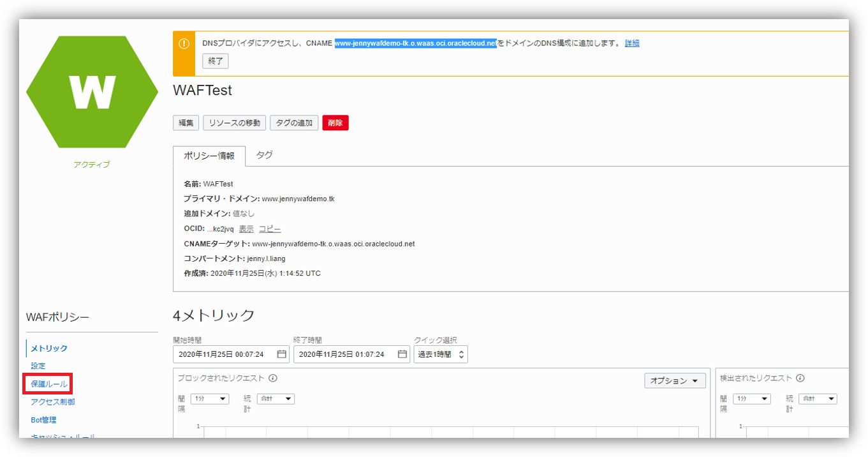
Task: Click the コピー link next to OCID
Action: tap(270, 229)
